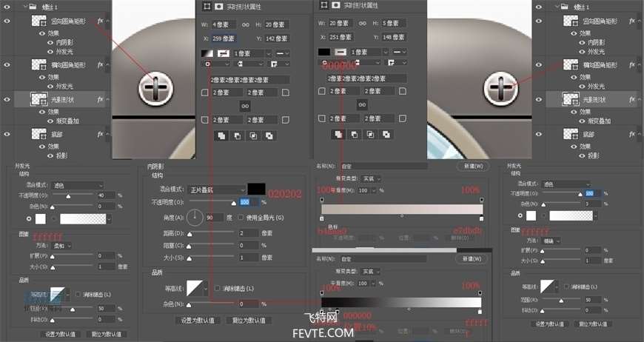
Task: Click live shape icon in W 4像素 panel header
Action: (x=207, y=6)
